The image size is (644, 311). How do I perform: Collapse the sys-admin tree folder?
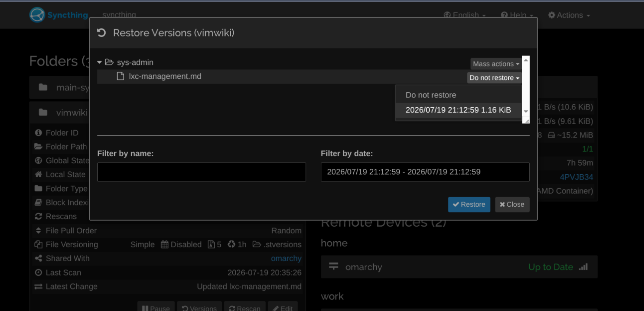100,62
